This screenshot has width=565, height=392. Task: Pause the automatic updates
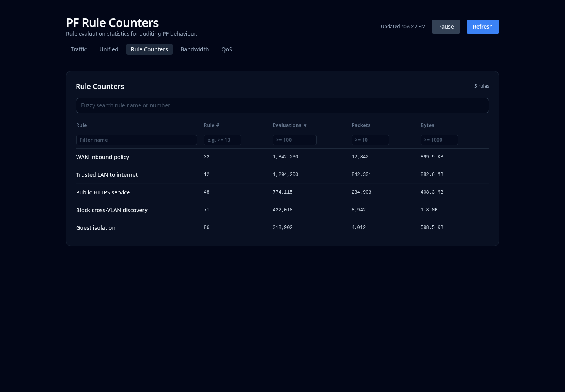pyautogui.click(x=446, y=27)
